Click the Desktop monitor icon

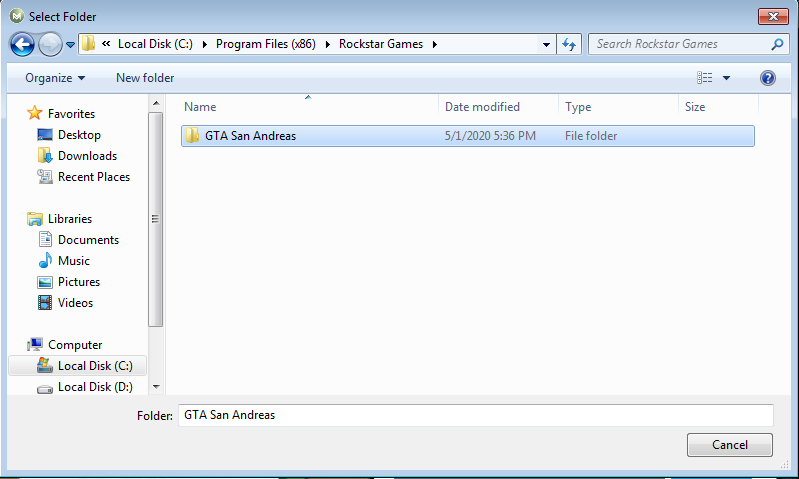coord(45,135)
